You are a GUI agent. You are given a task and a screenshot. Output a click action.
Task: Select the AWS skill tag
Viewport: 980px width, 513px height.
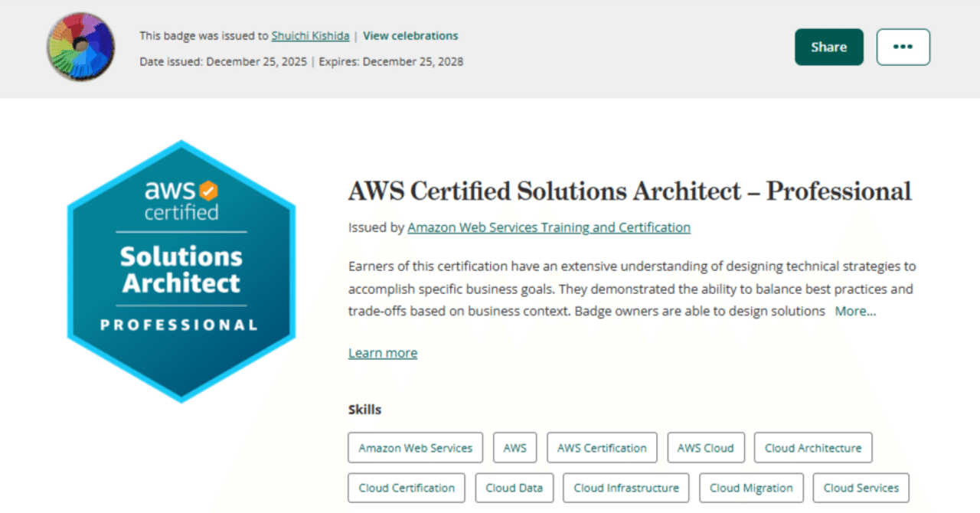514,447
